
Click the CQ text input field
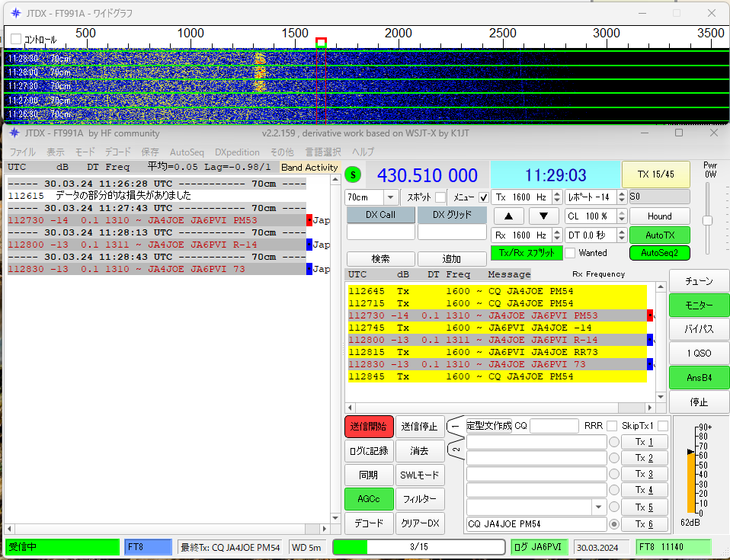[x=553, y=426]
